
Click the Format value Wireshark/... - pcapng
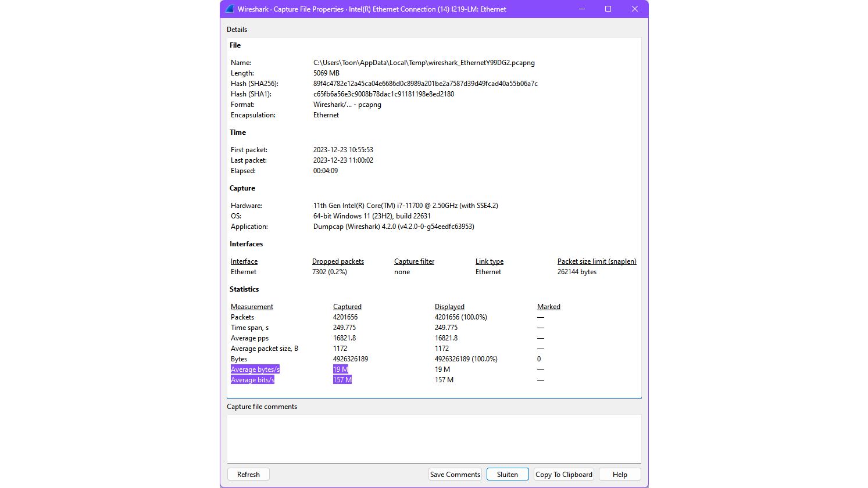pos(347,105)
